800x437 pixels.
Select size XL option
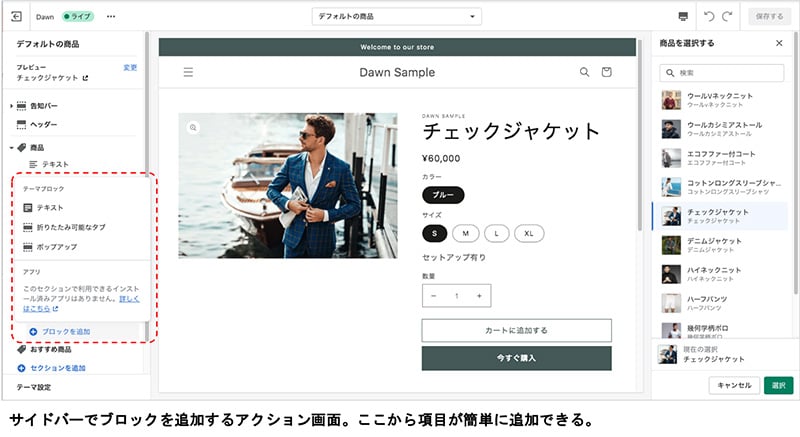[529, 233]
